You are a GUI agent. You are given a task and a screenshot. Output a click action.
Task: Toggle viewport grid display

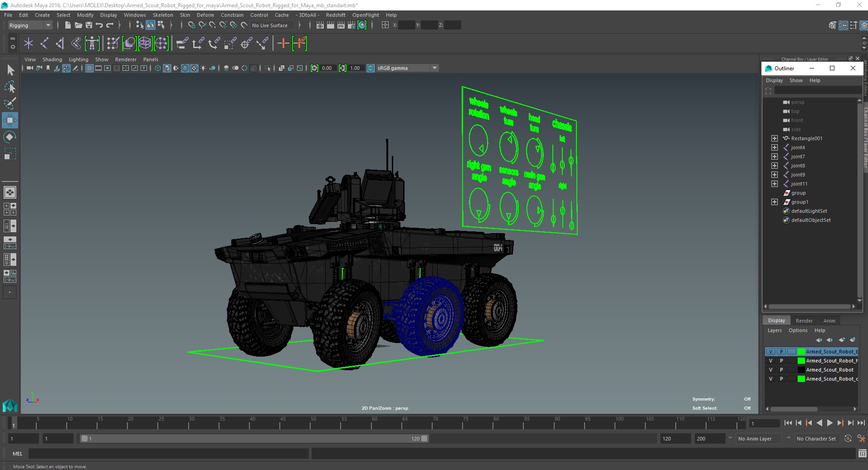click(x=89, y=68)
